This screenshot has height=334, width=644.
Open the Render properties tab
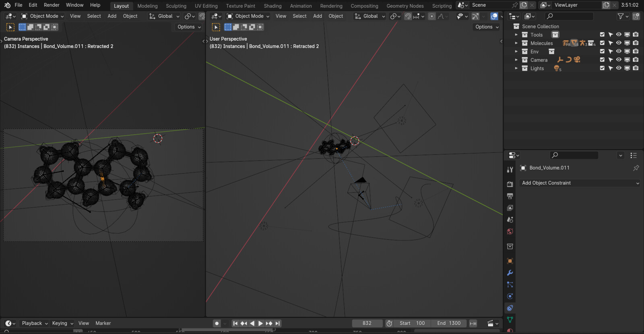pyautogui.click(x=510, y=184)
